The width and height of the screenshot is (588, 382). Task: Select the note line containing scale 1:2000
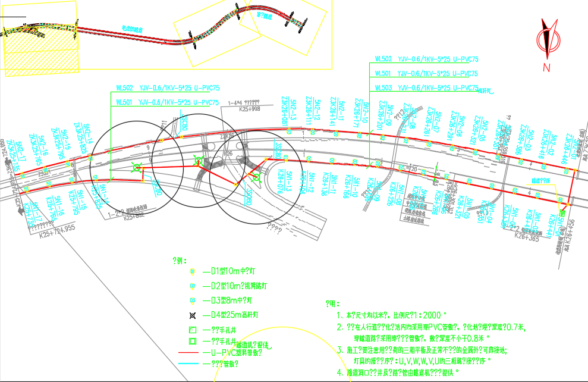(392, 315)
